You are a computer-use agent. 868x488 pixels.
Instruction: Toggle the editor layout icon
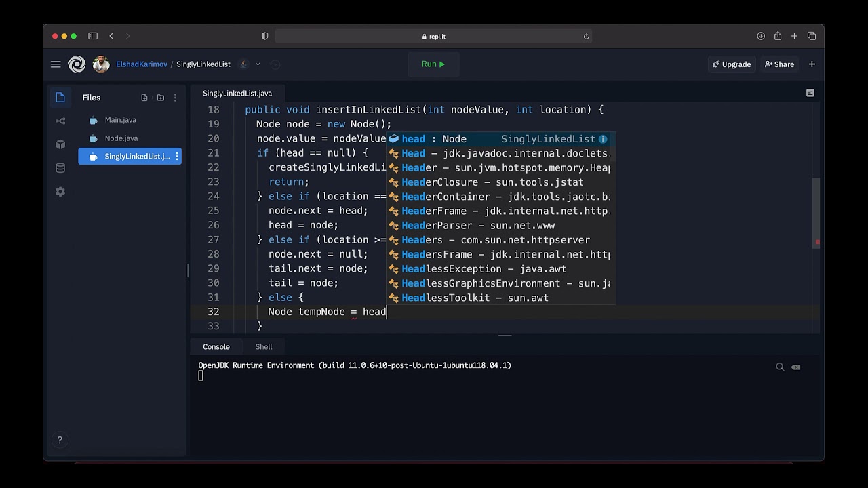pyautogui.click(x=810, y=93)
